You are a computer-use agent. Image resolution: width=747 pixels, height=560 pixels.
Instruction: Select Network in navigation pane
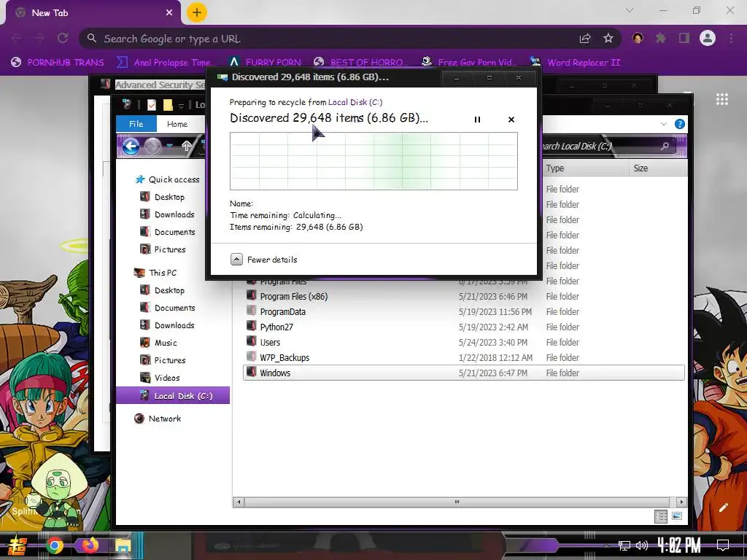coord(158,419)
